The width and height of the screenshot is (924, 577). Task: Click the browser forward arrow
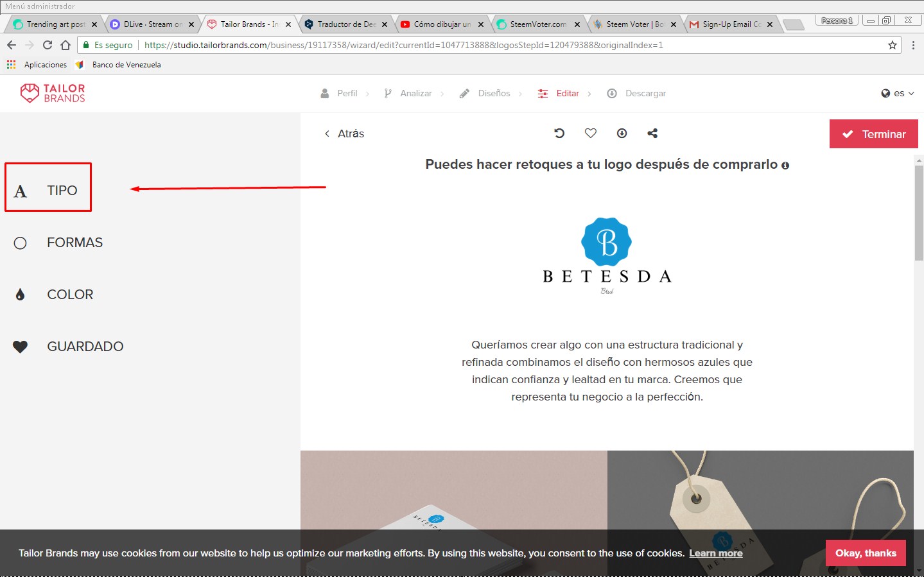[x=30, y=45]
